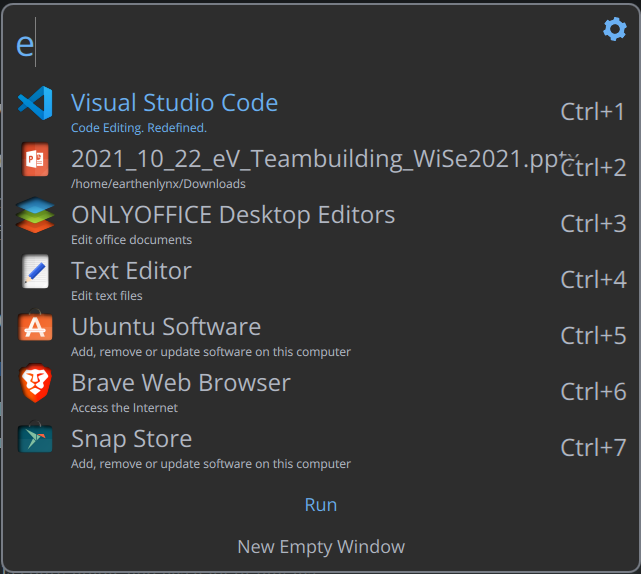The image size is (641, 574).
Task: Launch Brave Web Browser result title
Action: pos(181,383)
